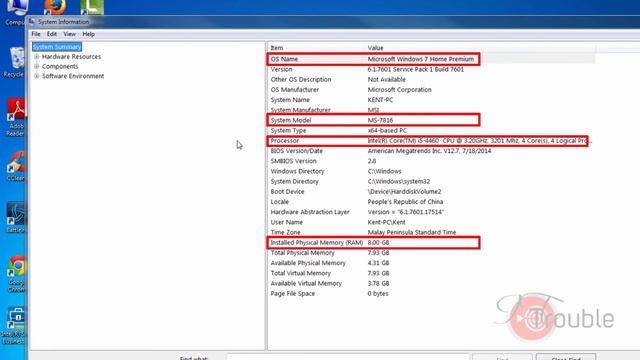
Task: Click value Microsoft Windows 7 Home Premium
Action: click(421, 59)
